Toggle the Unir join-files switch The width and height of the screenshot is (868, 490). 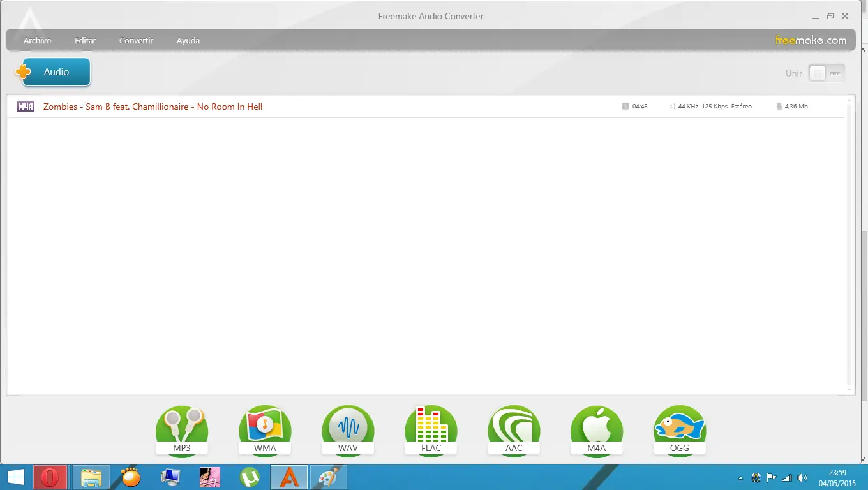point(827,73)
